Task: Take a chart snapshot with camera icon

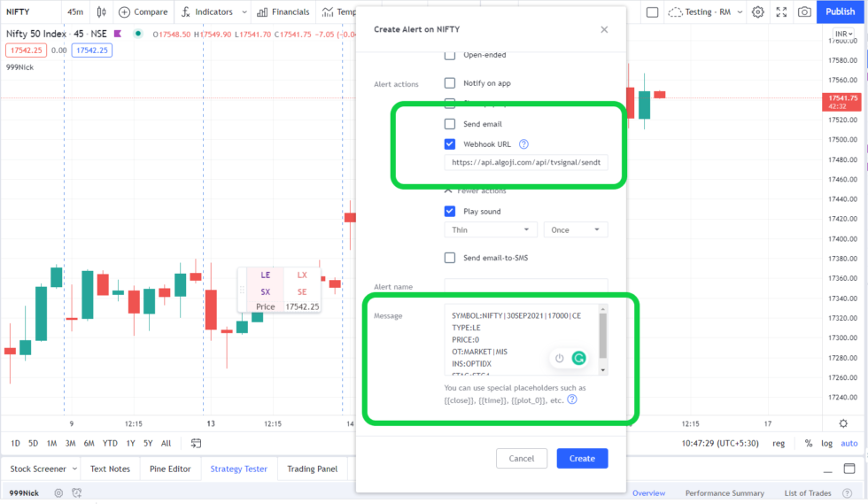Action: (x=804, y=12)
